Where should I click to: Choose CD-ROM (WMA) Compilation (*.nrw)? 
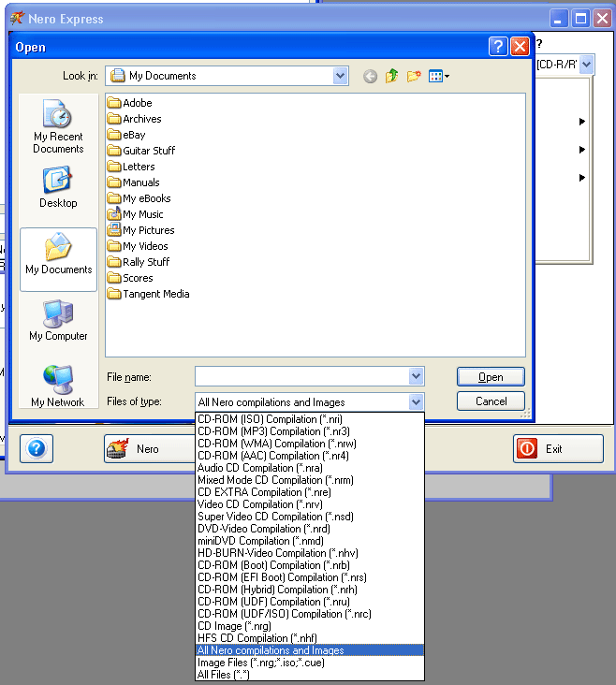pyautogui.click(x=310, y=444)
